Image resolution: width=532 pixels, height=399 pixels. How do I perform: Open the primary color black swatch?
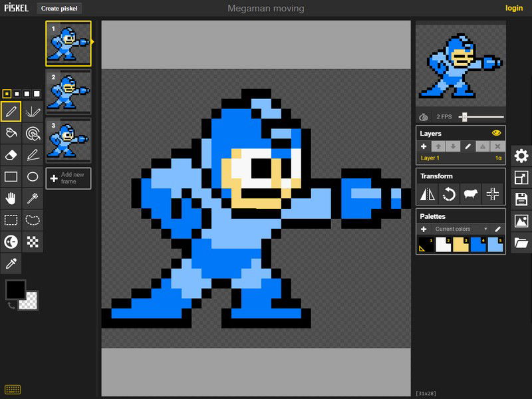[x=15, y=290]
